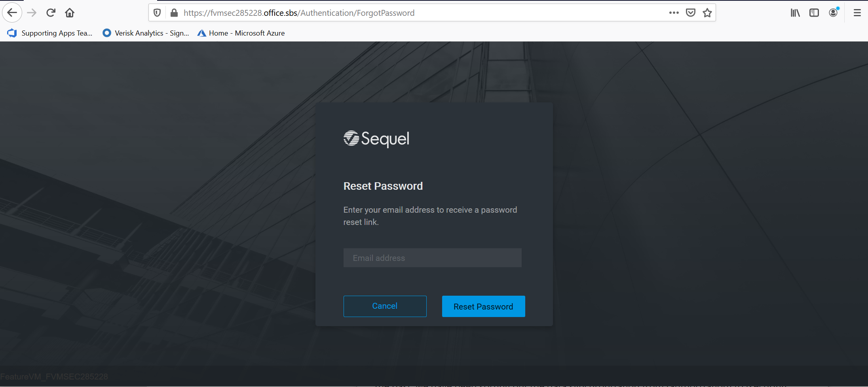Click the Cancel button
Viewport: 868px width, 387px height.
point(385,306)
